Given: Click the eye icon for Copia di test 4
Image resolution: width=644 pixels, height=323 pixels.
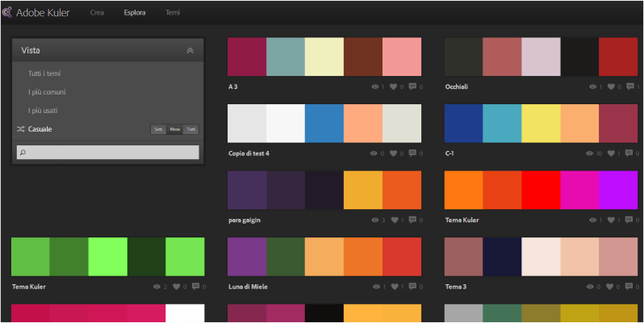Looking at the screenshot, I should click(x=374, y=153).
